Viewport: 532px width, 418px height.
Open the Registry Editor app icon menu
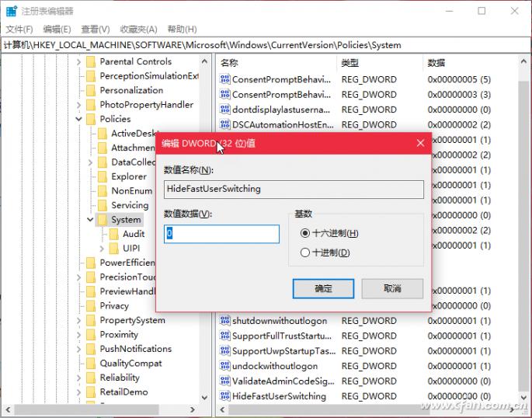point(11,11)
